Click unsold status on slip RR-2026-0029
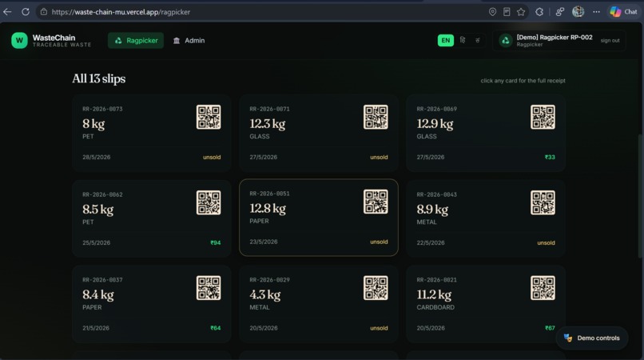 click(x=379, y=328)
